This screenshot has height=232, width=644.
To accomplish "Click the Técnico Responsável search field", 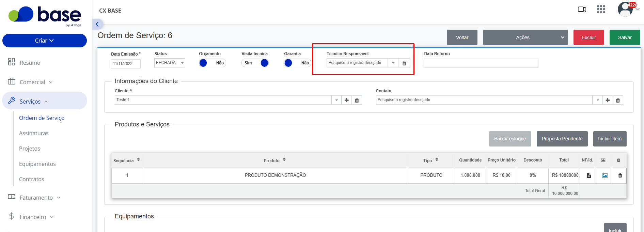I will tap(357, 63).
